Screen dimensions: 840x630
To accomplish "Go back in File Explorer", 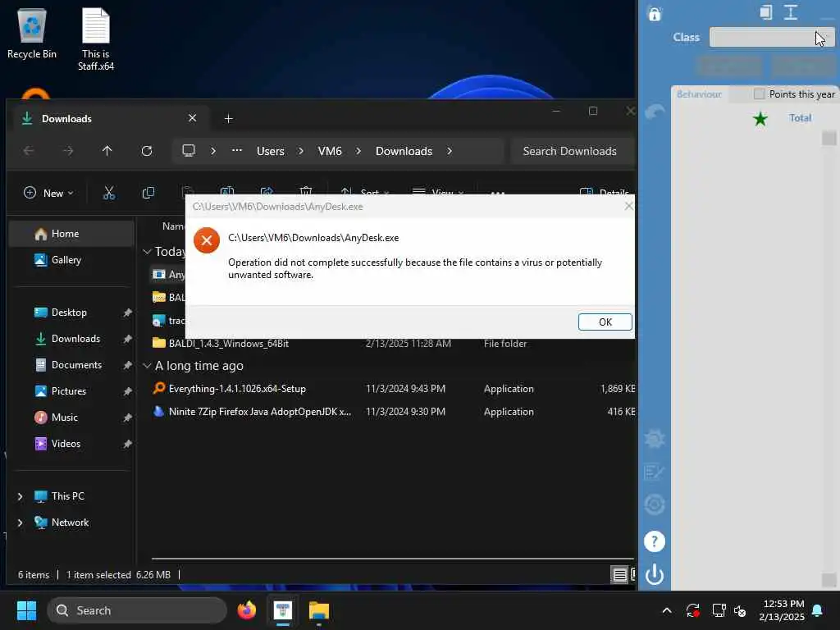I will pos(29,151).
